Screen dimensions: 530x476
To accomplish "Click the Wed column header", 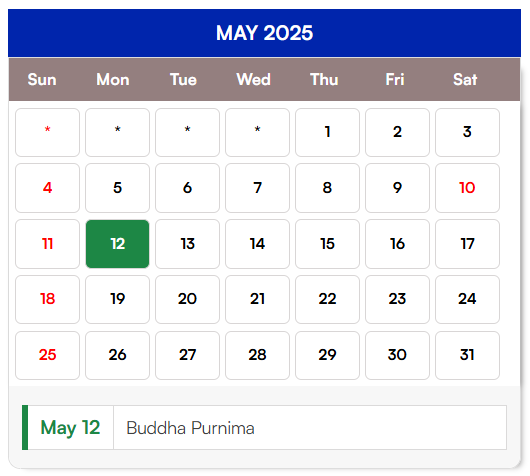I will [254, 79].
